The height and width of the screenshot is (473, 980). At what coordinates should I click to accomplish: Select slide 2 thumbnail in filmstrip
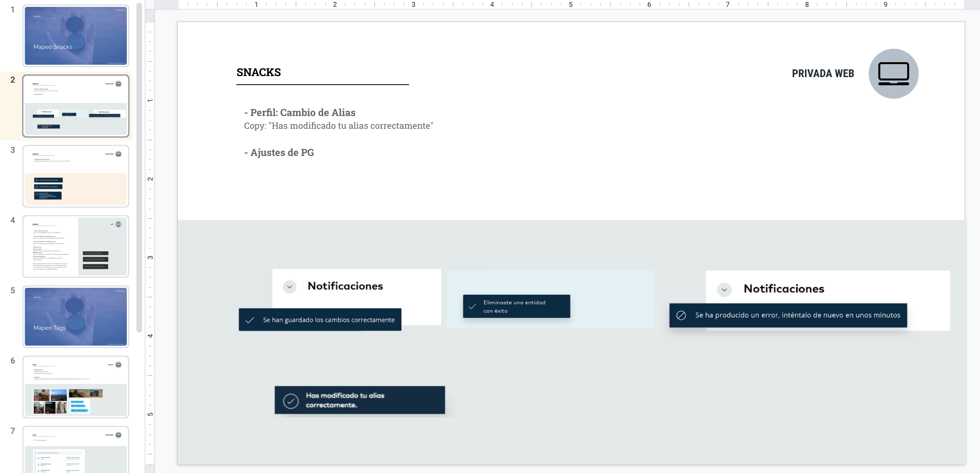point(76,106)
